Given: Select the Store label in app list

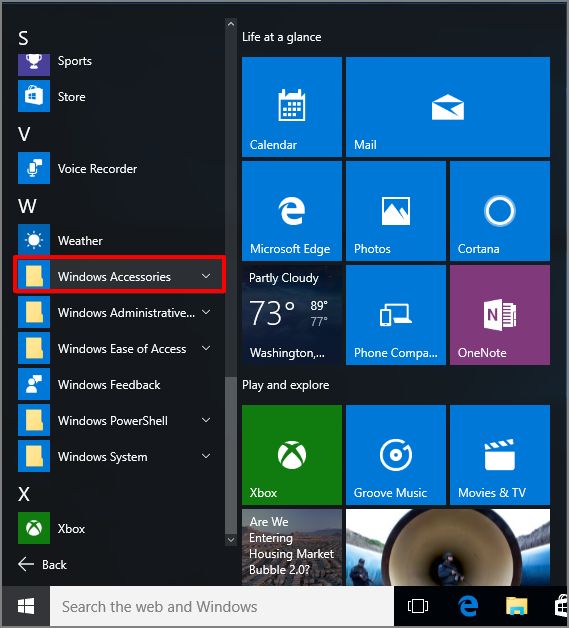Looking at the screenshot, I should tap(72, 97).
